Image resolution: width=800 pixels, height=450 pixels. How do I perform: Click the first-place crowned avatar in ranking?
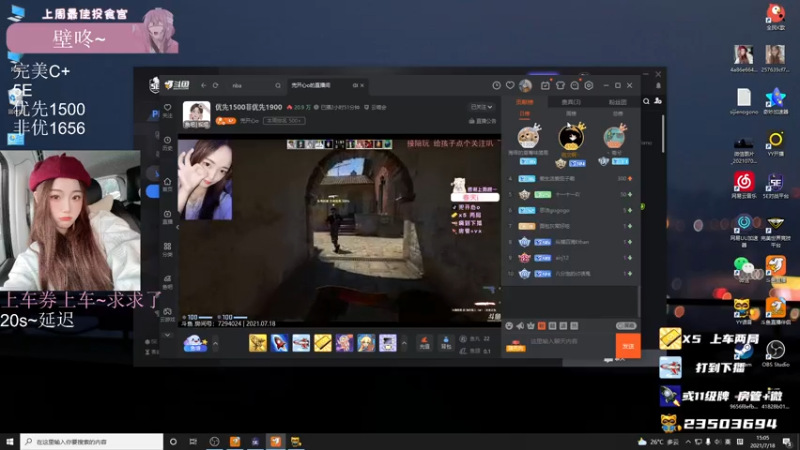pos(571,138)
